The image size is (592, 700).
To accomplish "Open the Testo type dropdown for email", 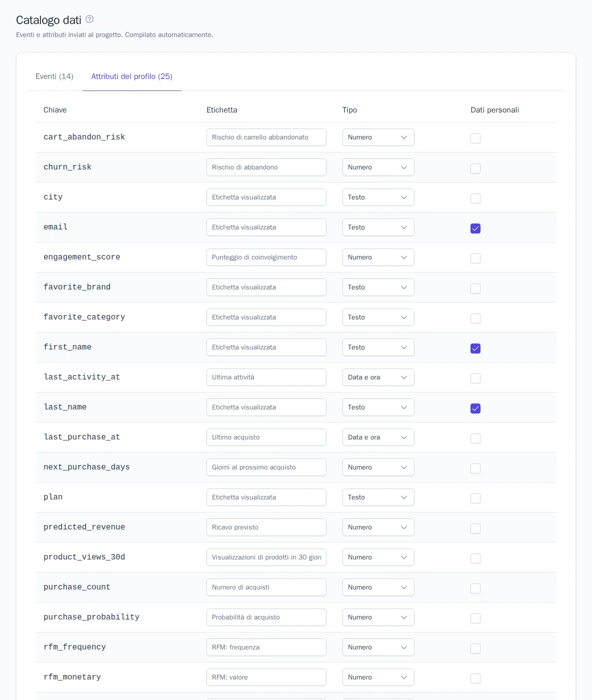I will (378, 227).
